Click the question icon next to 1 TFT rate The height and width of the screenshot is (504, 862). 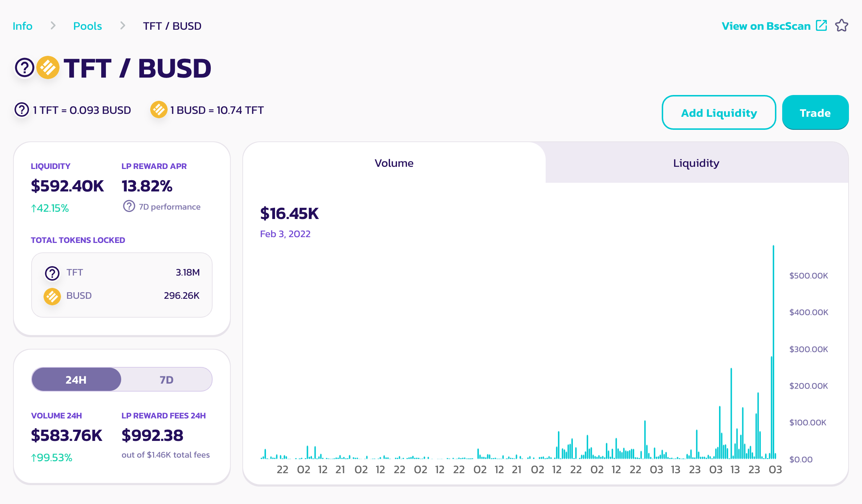pyautogui.click(x=21, y=110)
